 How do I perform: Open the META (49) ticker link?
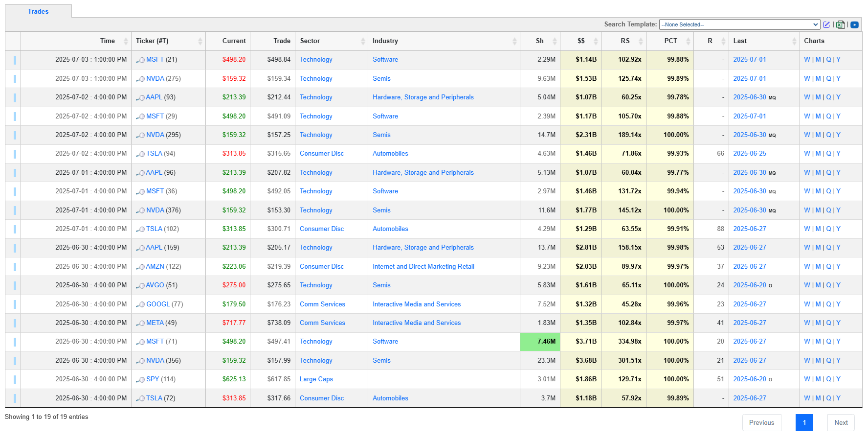point(155,323)
